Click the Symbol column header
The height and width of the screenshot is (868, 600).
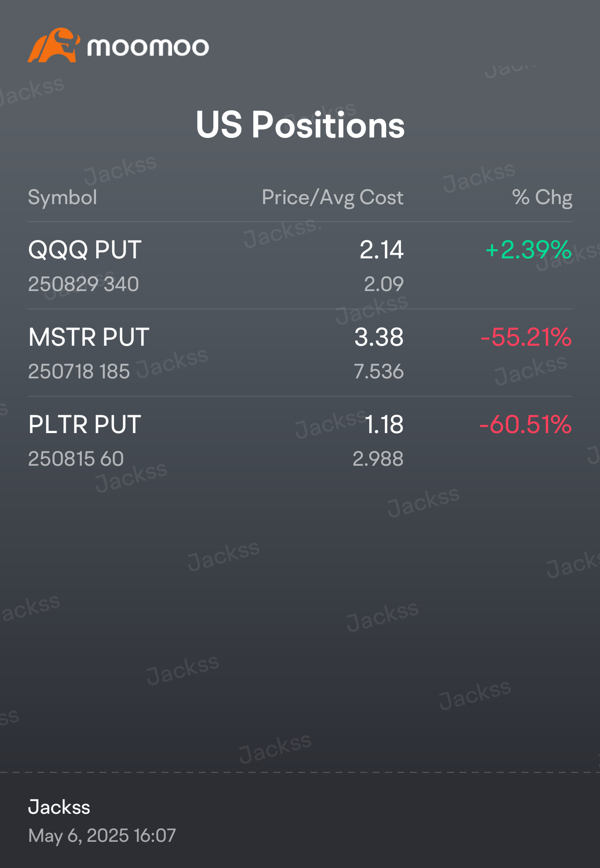pos(63,197)
